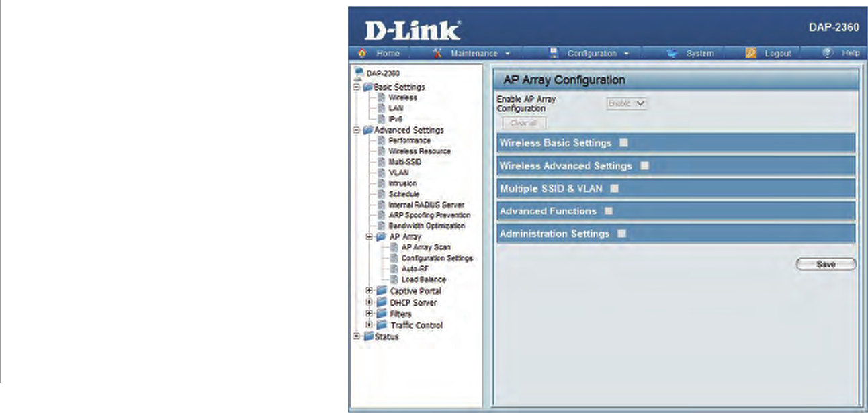Tick the Wireless Advanced Settings checkbox
The width and height of the screenshot is (868, 413).
pos(644,165)
